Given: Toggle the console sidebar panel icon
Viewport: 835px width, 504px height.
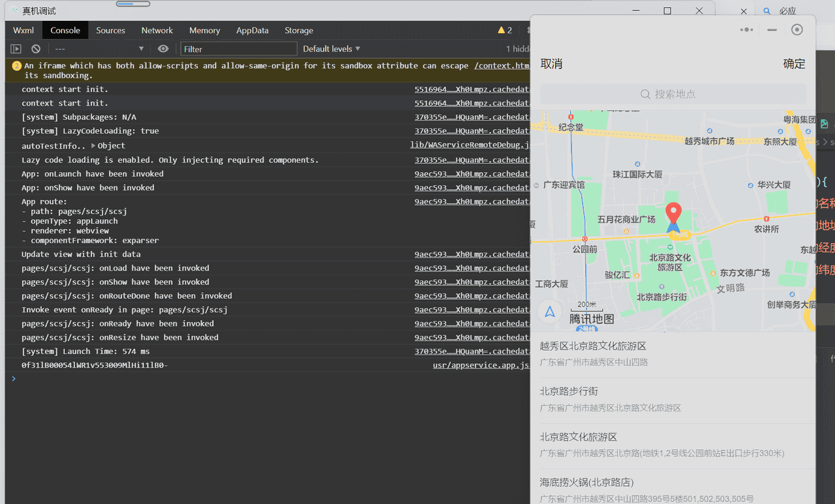Looking at the screenshot, I should (x=16, y=49).
